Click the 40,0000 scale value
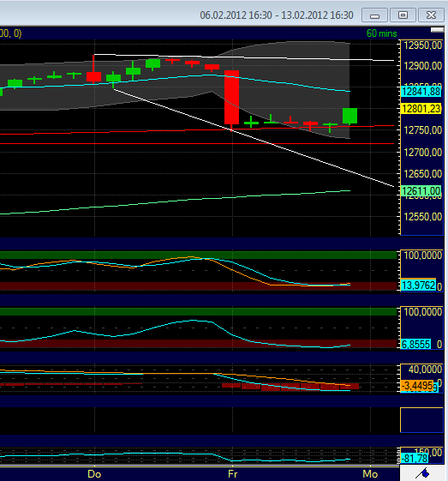This screenshot has height=481, width=448. coord(425,370)
